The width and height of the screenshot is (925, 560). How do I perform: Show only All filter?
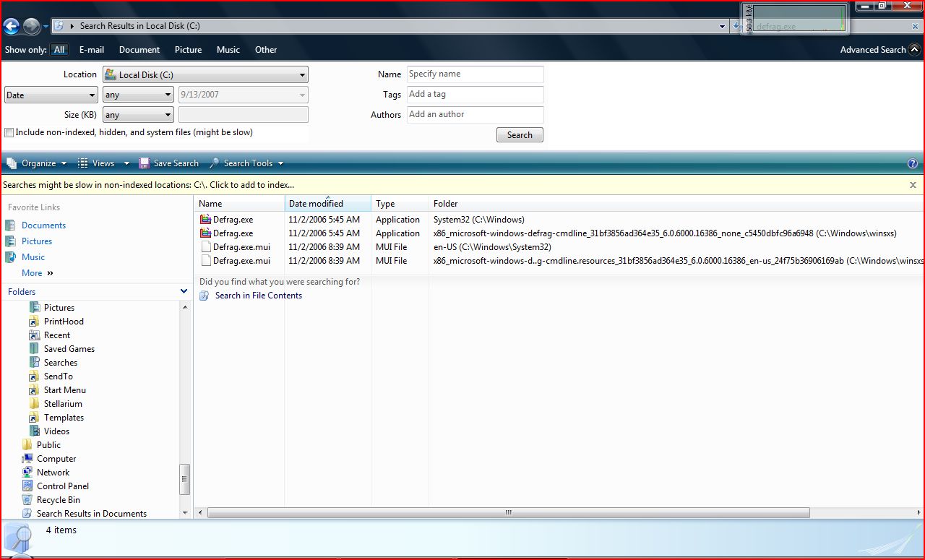point(59,50)
